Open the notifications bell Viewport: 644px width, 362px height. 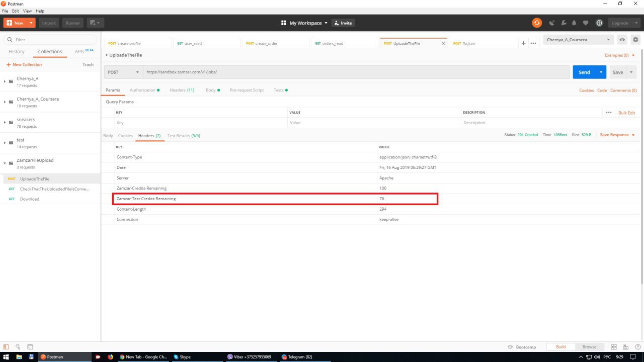coord(574,23)
